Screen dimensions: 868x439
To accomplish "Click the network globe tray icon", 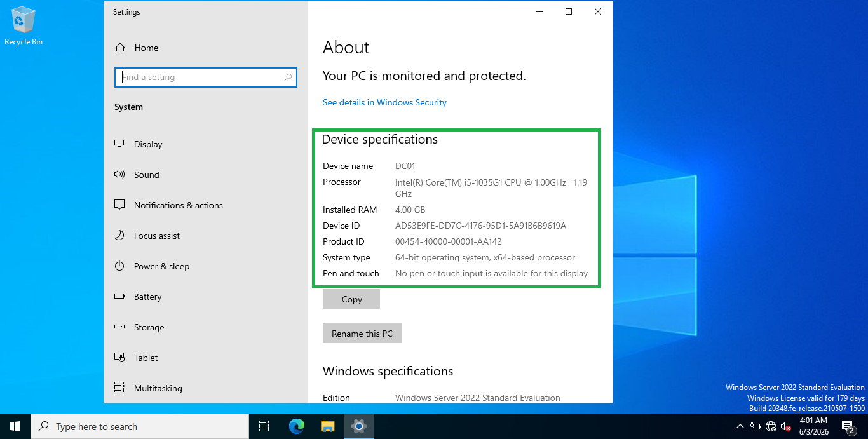I will tap(771, 426).
